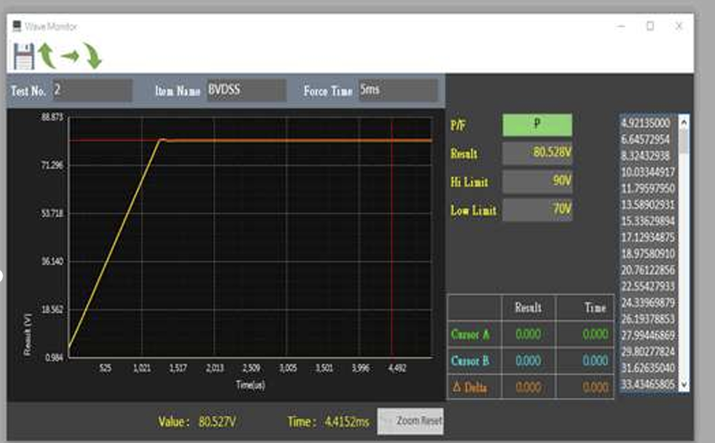Click the Hi Limit field showing 90V
The height and width of the screenshot is (443, 715).
[x=537, y=181]
